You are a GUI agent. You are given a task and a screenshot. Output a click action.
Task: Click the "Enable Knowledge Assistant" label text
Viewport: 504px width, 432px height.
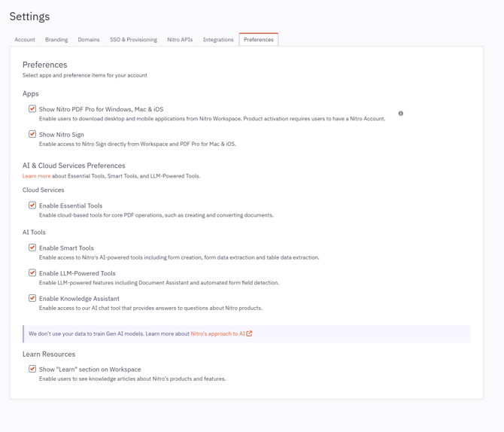click(x=79, y=299)
